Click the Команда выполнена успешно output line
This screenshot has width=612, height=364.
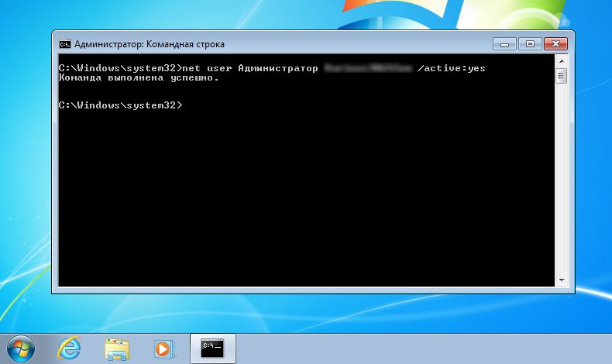pyautogui.click(x=139, y=77)
